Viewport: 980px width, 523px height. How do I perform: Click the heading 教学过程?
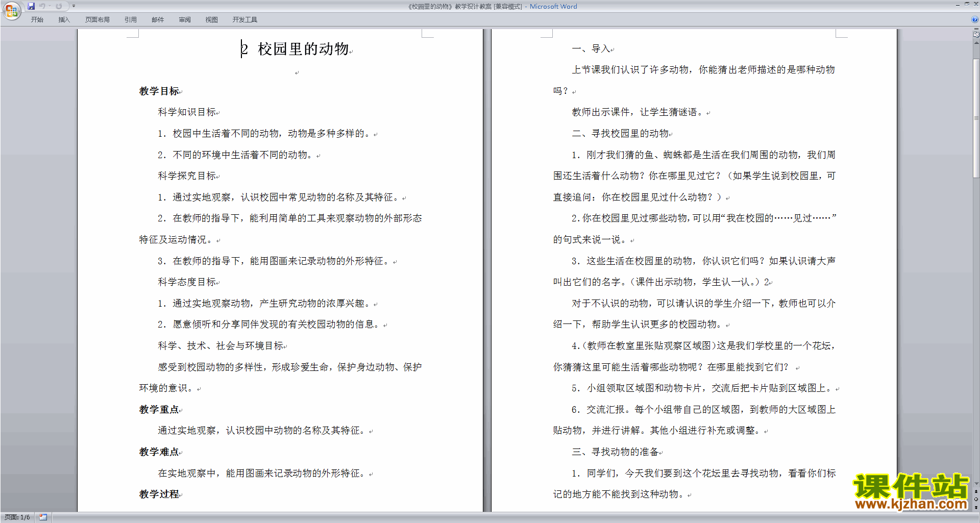click(x=159, y=494)
